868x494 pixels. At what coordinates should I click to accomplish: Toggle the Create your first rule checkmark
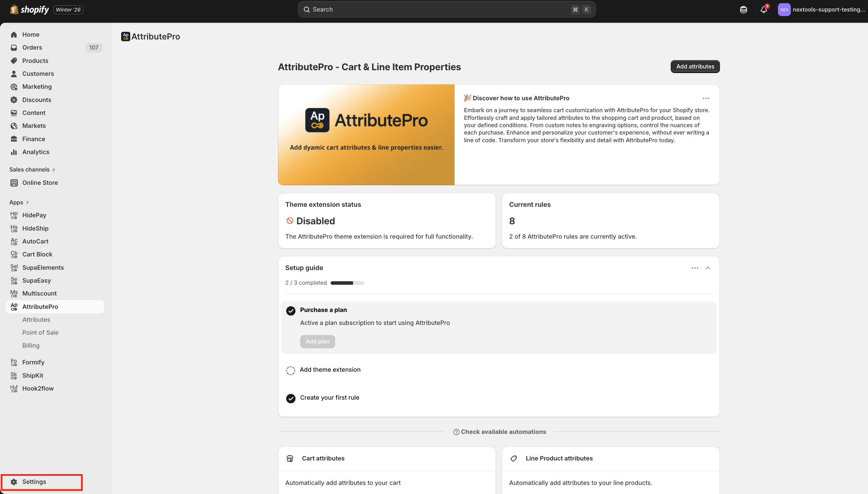coord(290,398)
